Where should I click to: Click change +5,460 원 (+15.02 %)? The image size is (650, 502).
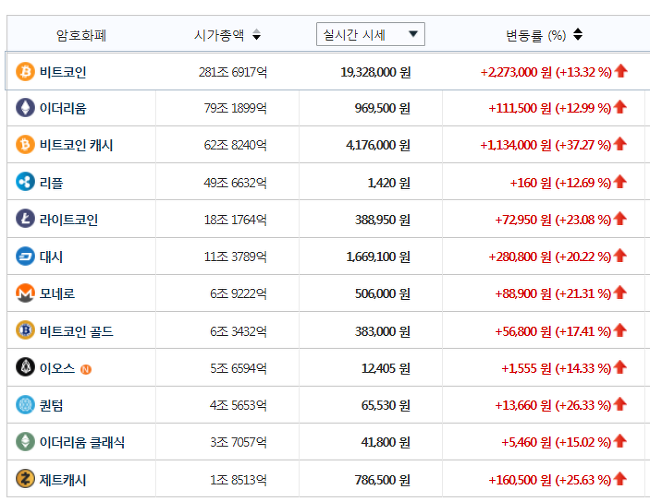click(556, 442)
